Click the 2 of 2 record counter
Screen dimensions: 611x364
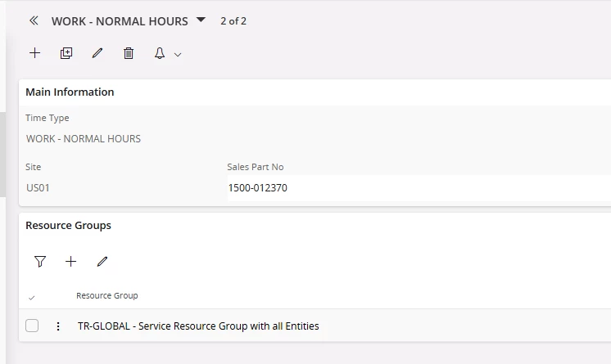[233, 21]
